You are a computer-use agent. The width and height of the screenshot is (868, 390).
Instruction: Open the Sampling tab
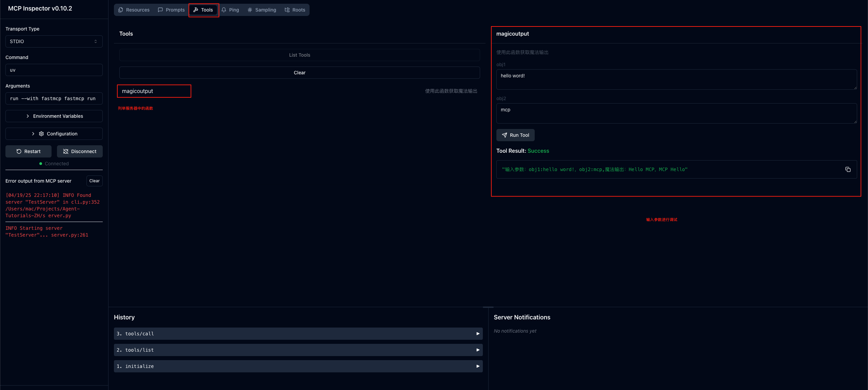pyautogui.click(x=262, y=10)
